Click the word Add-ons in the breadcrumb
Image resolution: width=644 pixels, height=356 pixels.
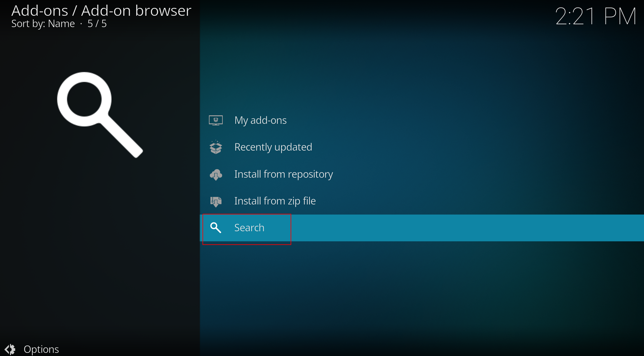coord(40,11)
